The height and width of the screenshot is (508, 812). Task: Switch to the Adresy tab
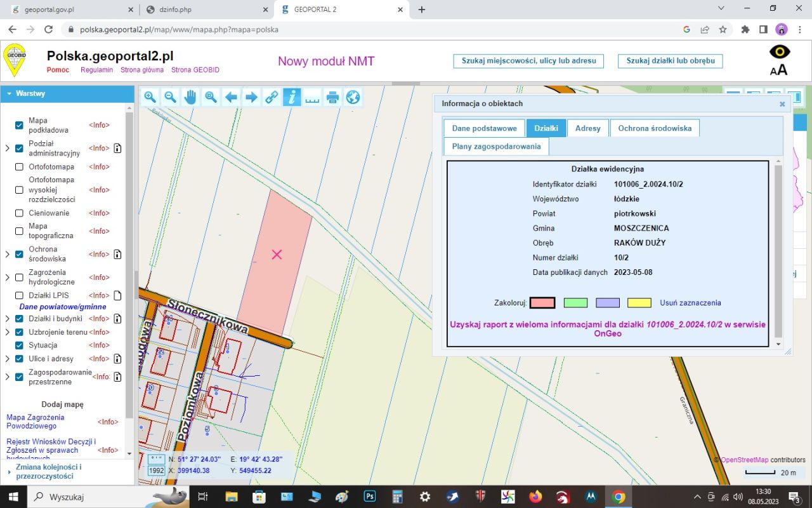tap(587, 128)
